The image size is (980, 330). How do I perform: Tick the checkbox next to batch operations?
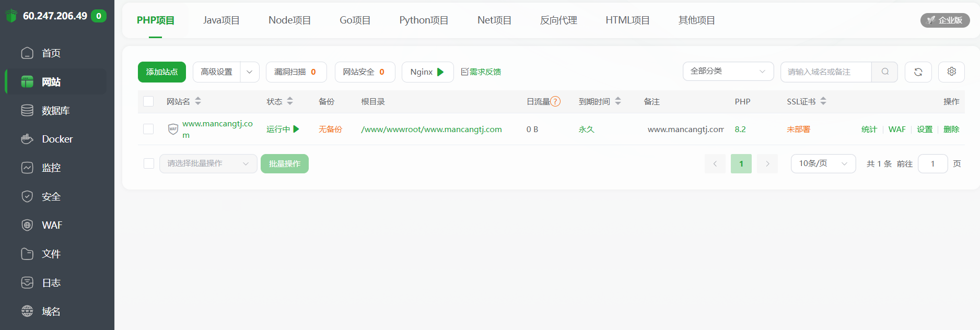click(149, 163)
